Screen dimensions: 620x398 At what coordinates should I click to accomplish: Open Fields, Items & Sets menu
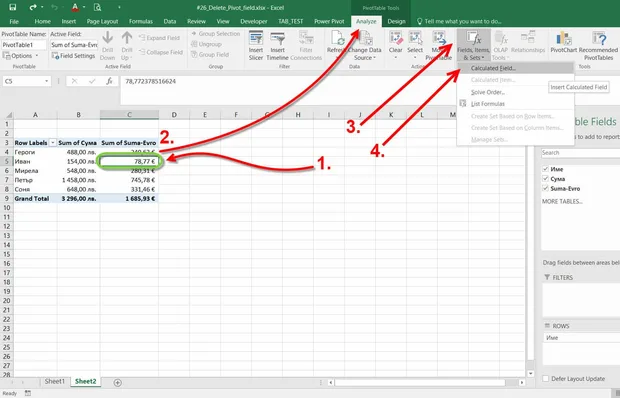(473, 46)
